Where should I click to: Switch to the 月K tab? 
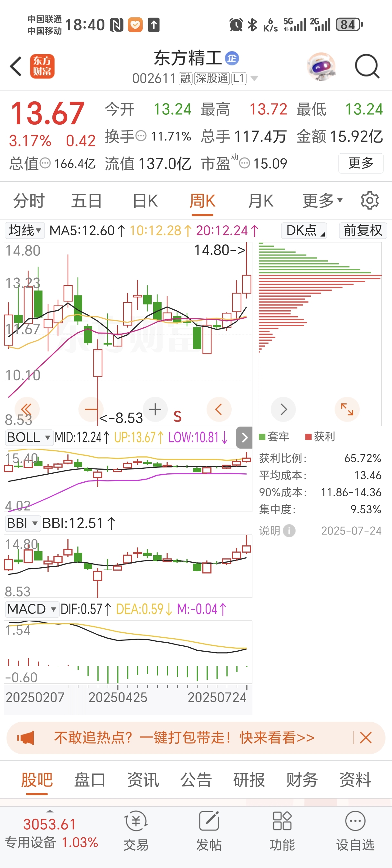pos(261,201)
